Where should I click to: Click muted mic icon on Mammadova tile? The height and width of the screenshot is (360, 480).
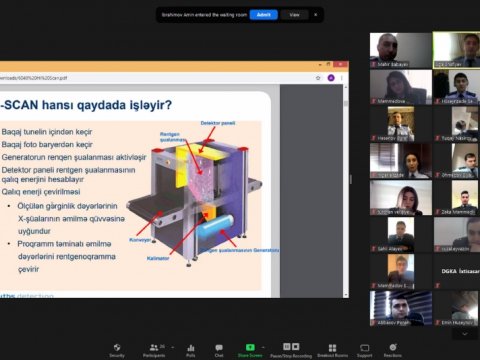click(x=374, y=101)
